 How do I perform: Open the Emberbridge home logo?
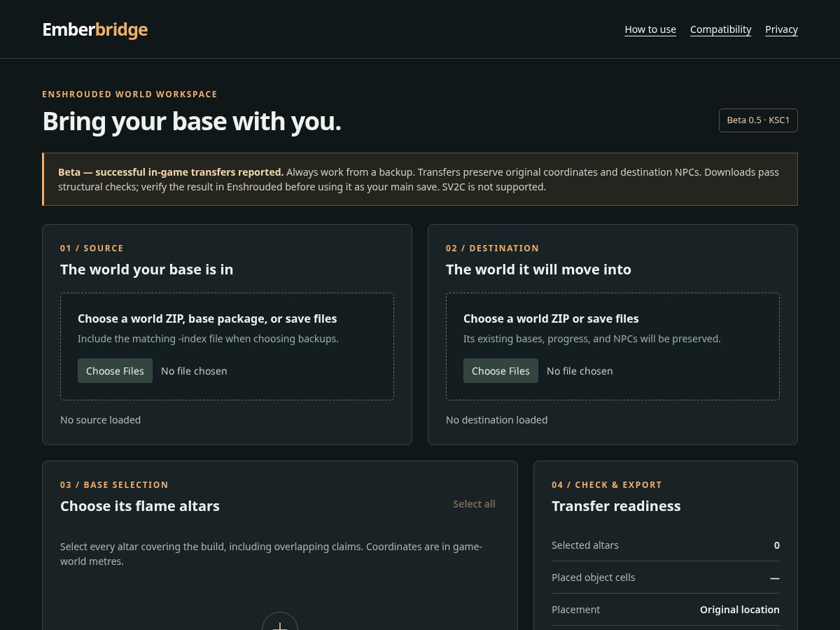coord(95,29)
